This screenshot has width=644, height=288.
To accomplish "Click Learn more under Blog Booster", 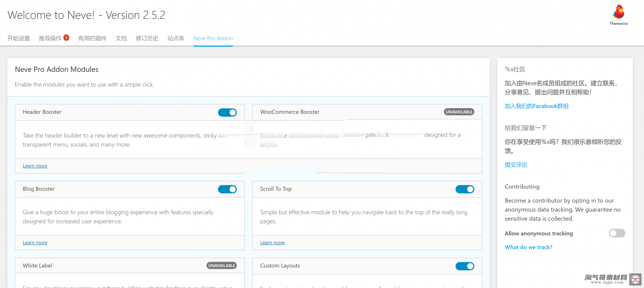I will tap(35, 242).
